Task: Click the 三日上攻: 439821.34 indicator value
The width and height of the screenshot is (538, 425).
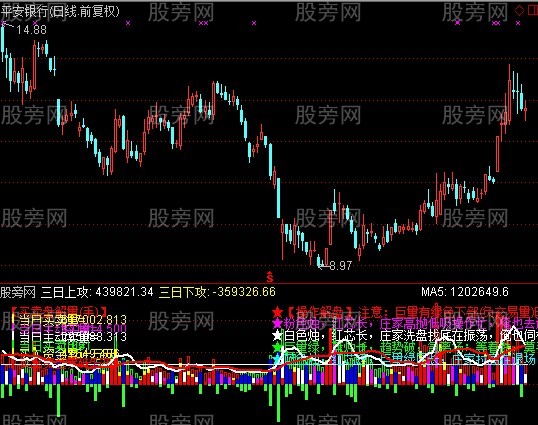Action: [97, 292]
